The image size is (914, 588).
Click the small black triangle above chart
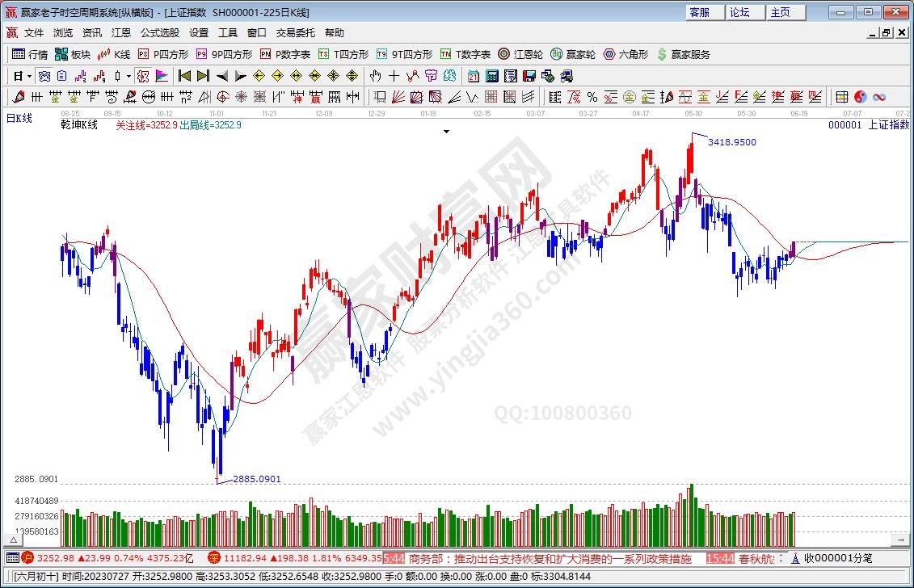[446, 131]
